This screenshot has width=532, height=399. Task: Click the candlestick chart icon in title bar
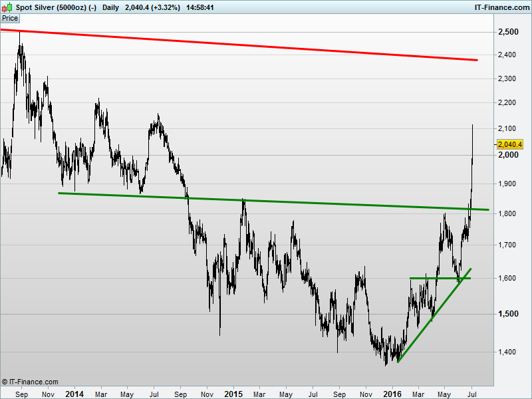[x=7, y=7]
